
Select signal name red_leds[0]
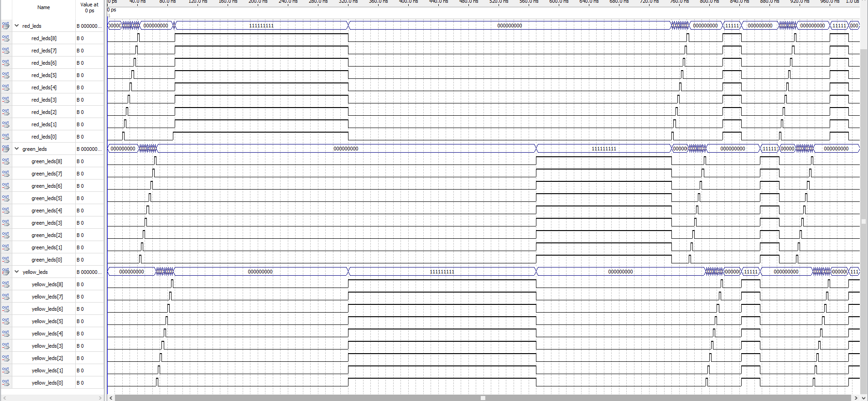coord(44,137)
